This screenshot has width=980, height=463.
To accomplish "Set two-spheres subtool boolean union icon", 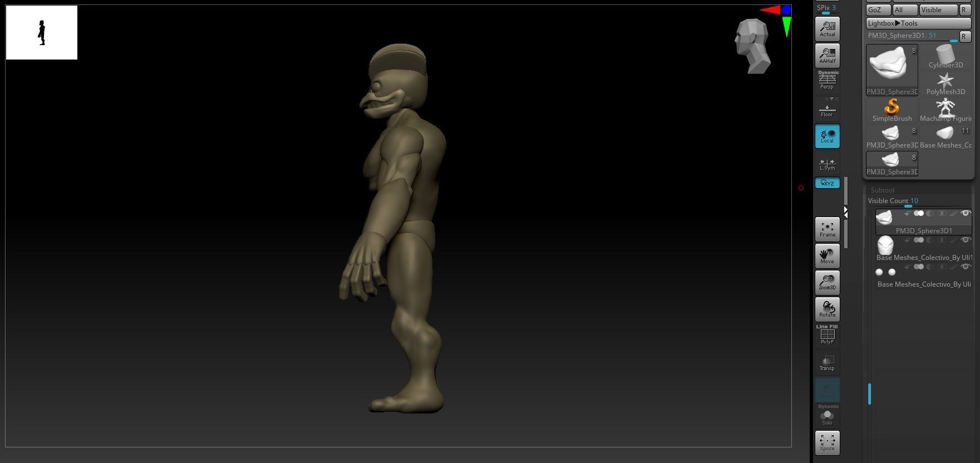I will point(919,267).
